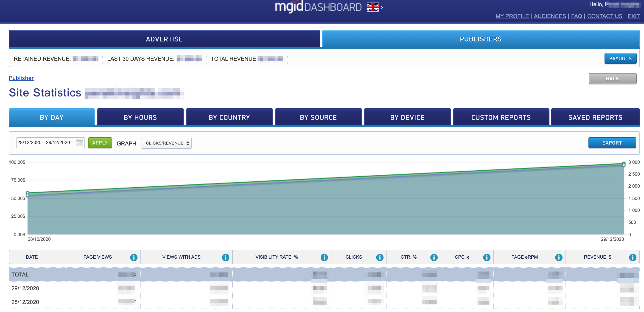Open the Custom Reports tab
The height and width of the screenshot is (312, 644).
(501, 117)
